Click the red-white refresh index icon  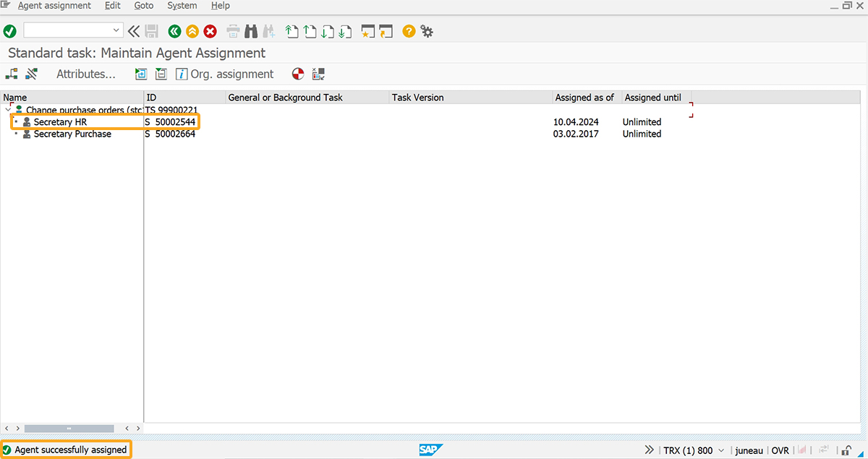pyautogui.click(x=298, y=74)
